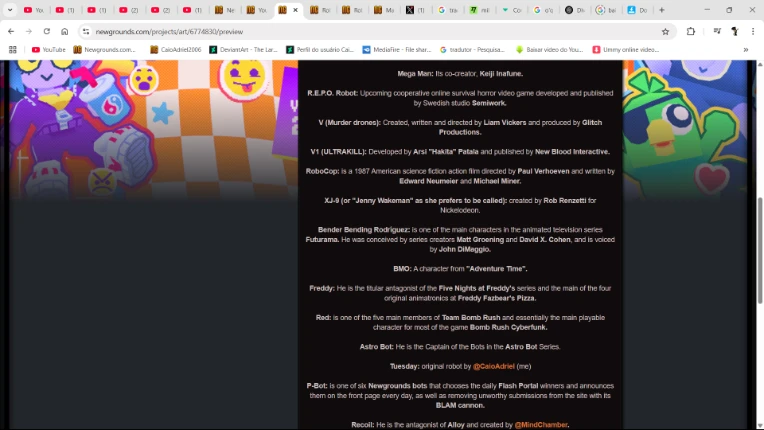Click the page vertical scrollbar thumb

click(x=759, y=251)
